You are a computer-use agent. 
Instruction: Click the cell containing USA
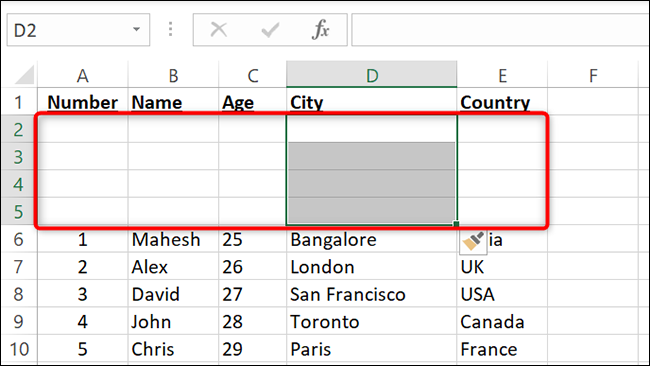click(502, 294)
